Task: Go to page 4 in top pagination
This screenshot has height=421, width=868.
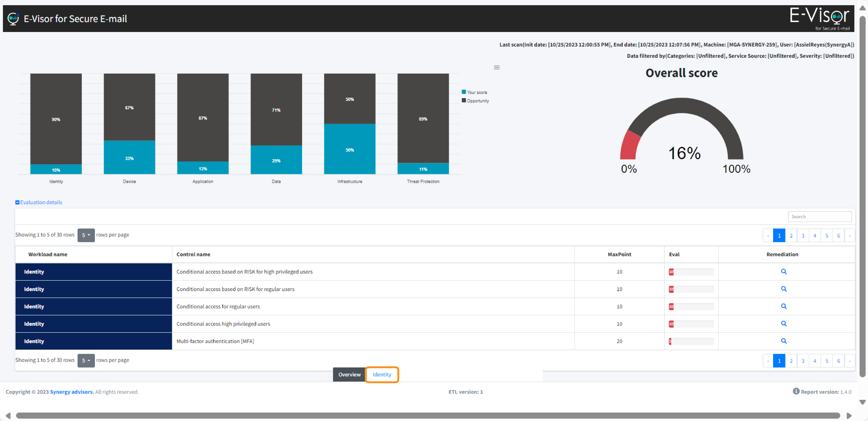Action: [815, 235]
